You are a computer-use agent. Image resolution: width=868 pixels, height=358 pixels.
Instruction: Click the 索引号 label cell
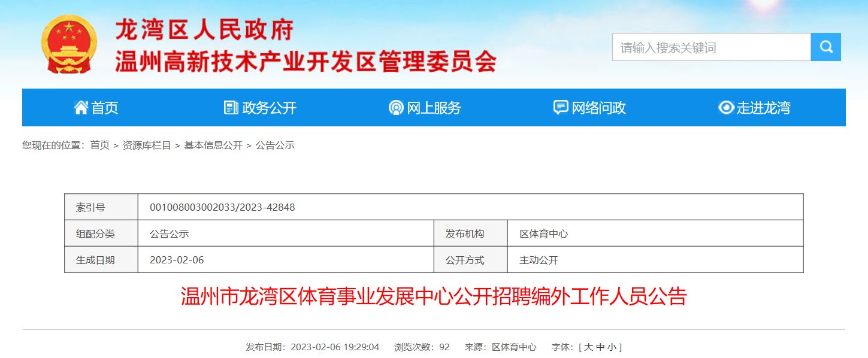[101, 207]
